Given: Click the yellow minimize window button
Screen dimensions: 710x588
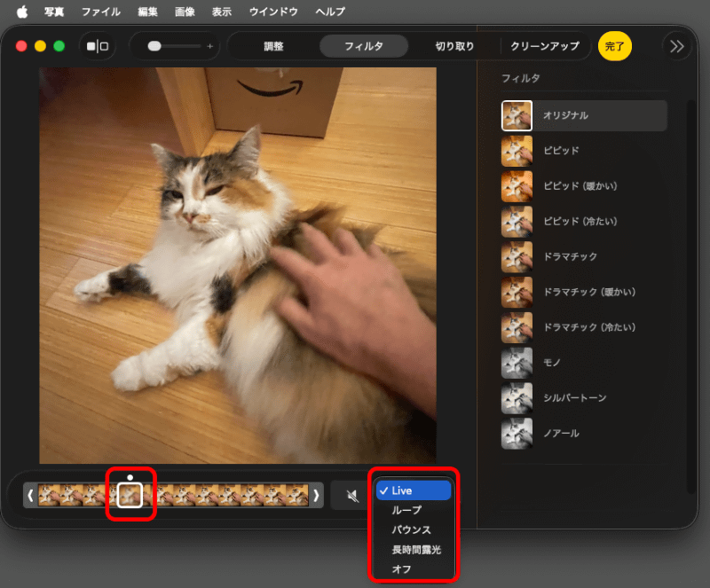Looking at the screenshot, I should [40, 46].
